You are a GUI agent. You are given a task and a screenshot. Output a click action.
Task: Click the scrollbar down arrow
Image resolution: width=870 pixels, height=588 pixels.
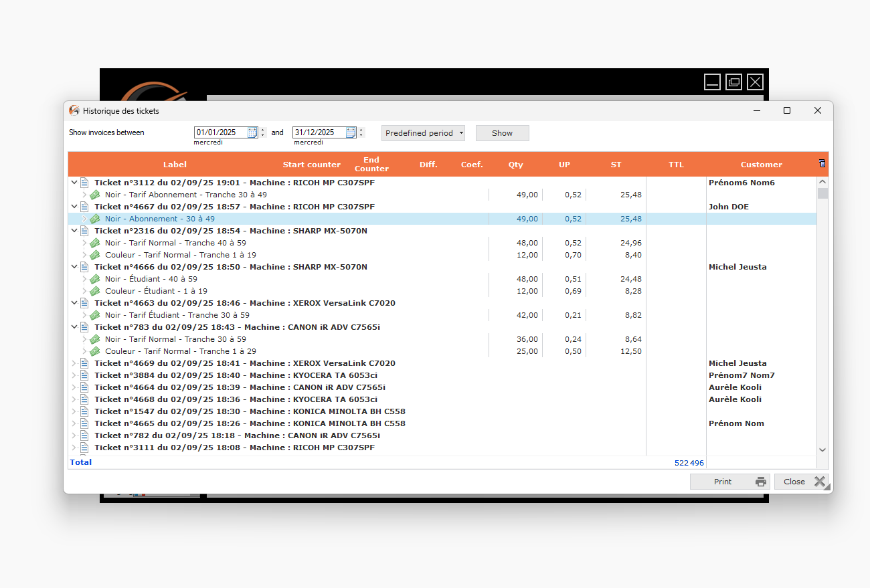[822, 450]
